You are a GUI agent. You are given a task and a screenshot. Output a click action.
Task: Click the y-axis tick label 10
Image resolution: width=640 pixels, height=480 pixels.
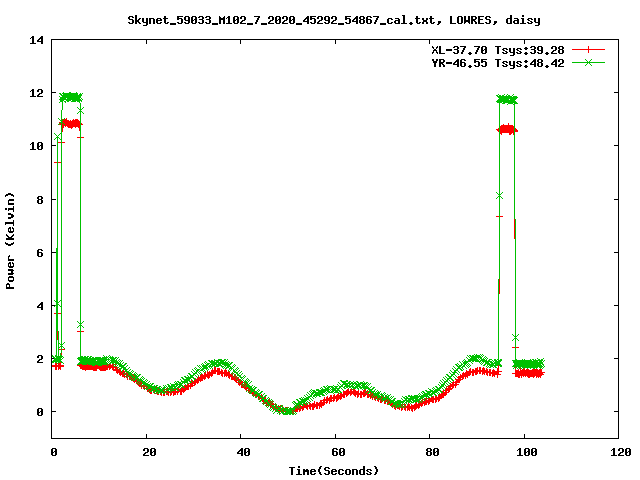[37, 146]
